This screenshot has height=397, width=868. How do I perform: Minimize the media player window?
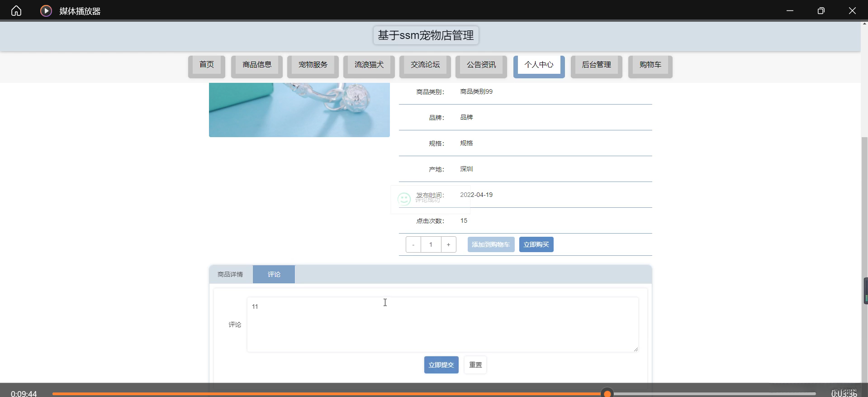[x=790, y=10]
